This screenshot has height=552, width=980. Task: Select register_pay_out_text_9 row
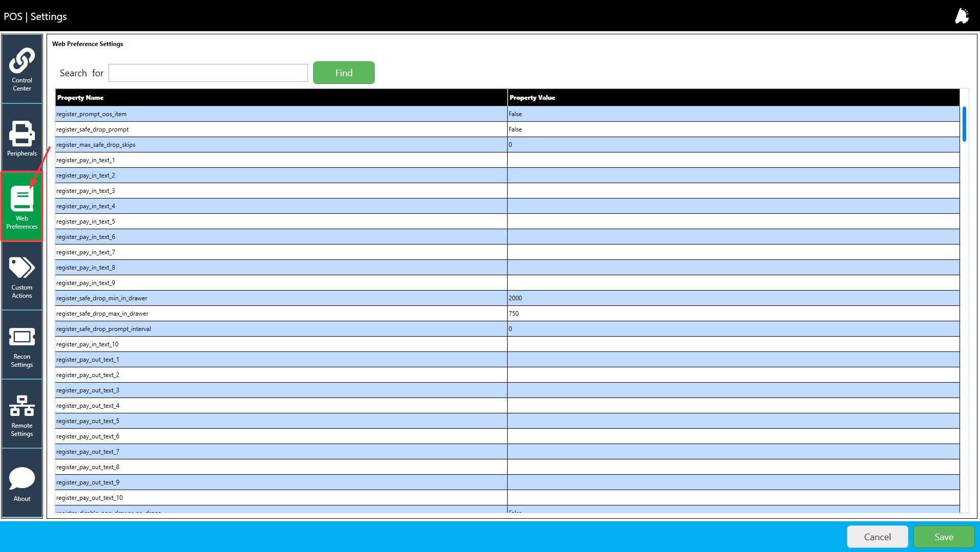507,482
